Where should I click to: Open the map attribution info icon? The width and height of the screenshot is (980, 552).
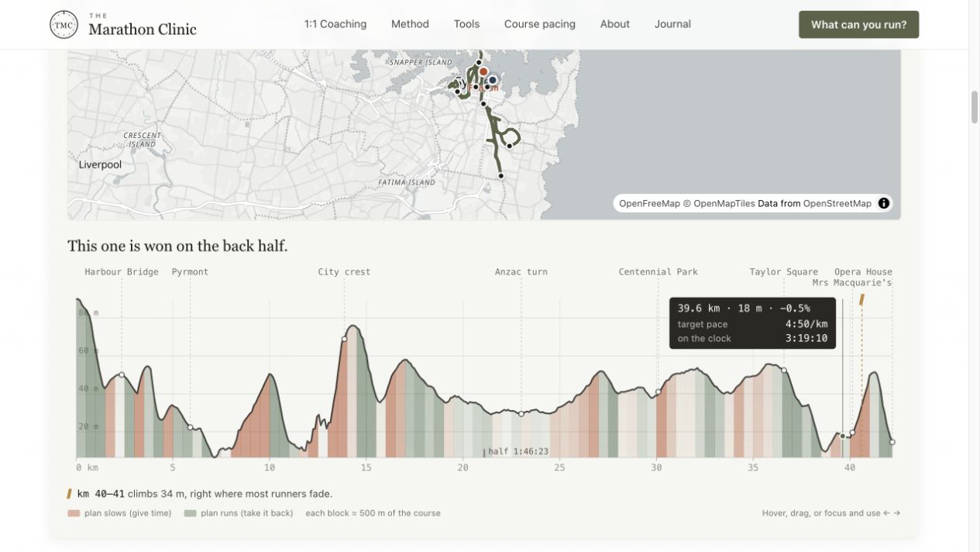click(884, 203)
